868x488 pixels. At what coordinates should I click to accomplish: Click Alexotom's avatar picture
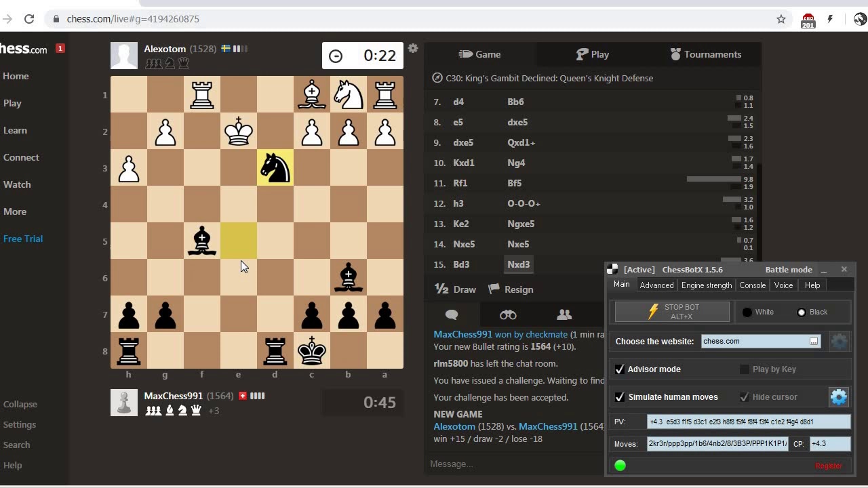click(124, 56)
